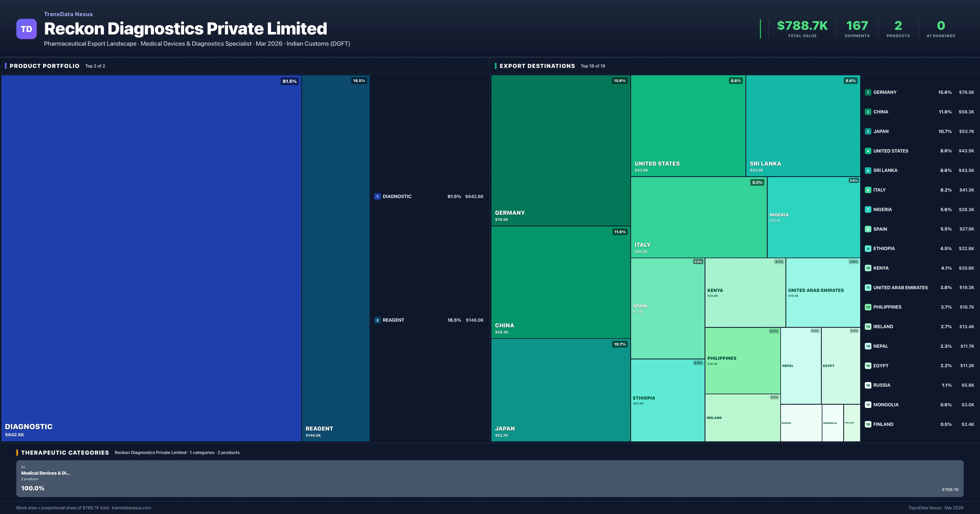Toggle the 15.6% chip on the GERMANY block

tap(620, 81)
